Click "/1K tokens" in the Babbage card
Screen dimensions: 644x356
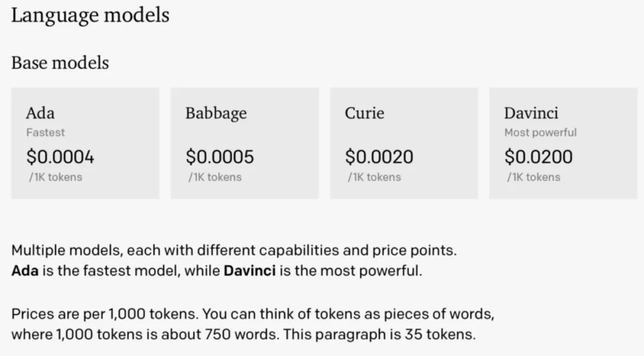(215, 177)
